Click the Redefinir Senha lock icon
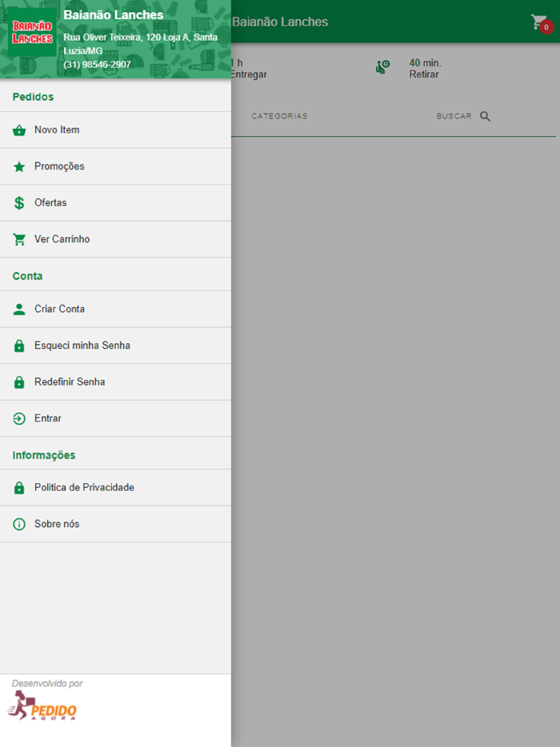 click(19, 382)
